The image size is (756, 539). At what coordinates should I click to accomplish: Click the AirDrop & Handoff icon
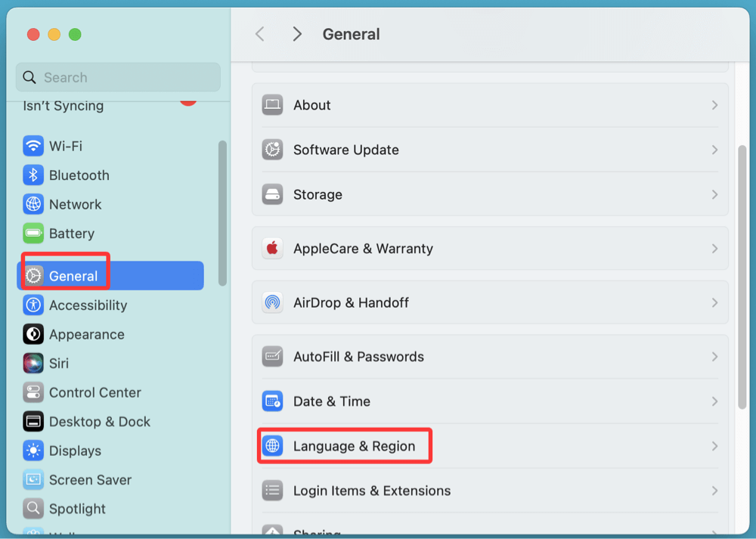[x=272, y=302]
